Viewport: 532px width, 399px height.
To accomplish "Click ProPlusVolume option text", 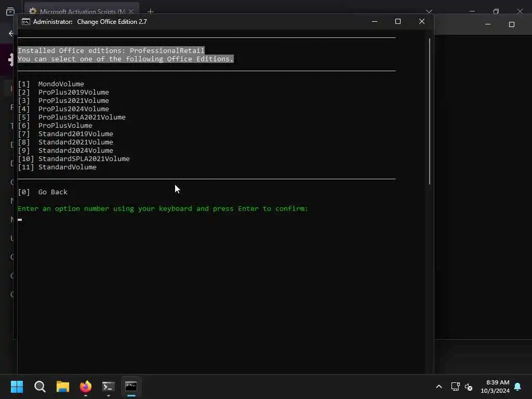I will point(65,126).
